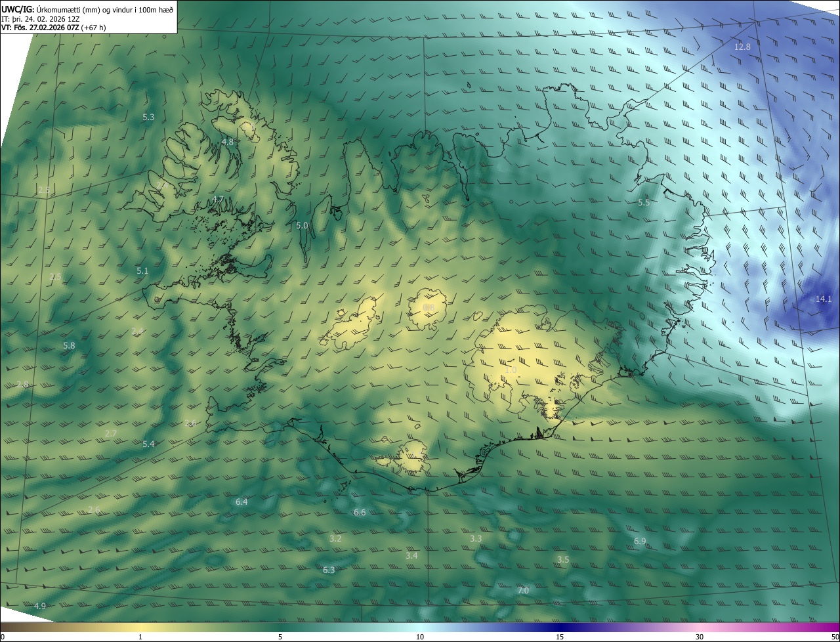Click the 3.5 value label
Viewport: 840px width, 642px height.
(x=563, y=559)
